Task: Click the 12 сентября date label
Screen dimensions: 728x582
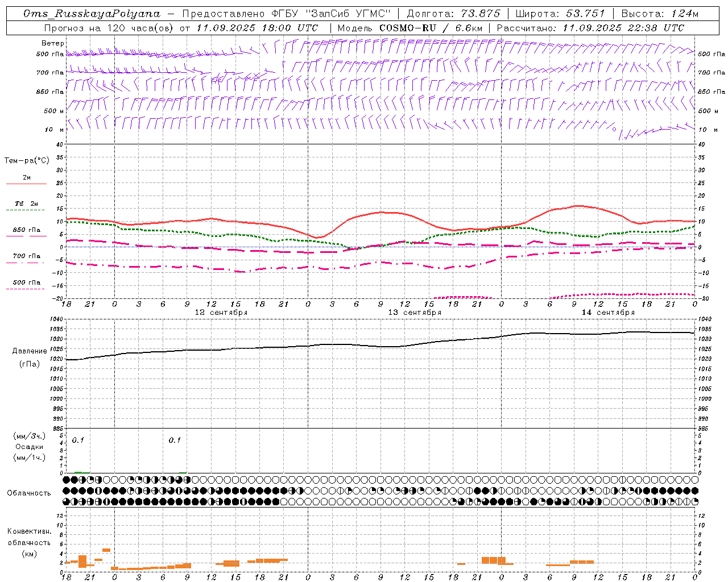Action: 221,313
